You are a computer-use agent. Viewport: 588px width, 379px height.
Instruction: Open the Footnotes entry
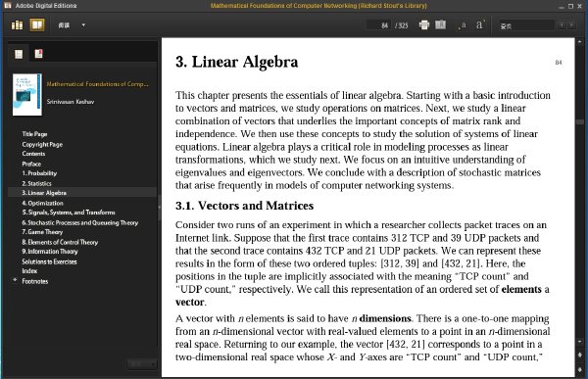click(35, 281)
